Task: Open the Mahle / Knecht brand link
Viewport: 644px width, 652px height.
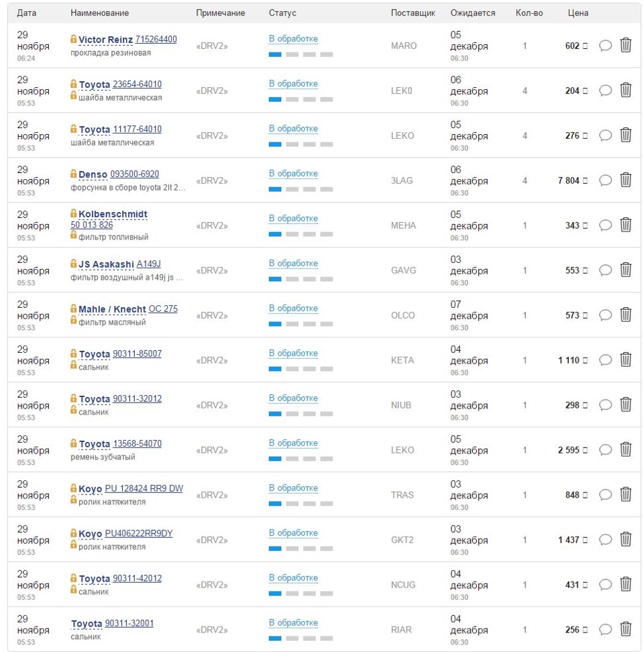Action: pos(112,309)
